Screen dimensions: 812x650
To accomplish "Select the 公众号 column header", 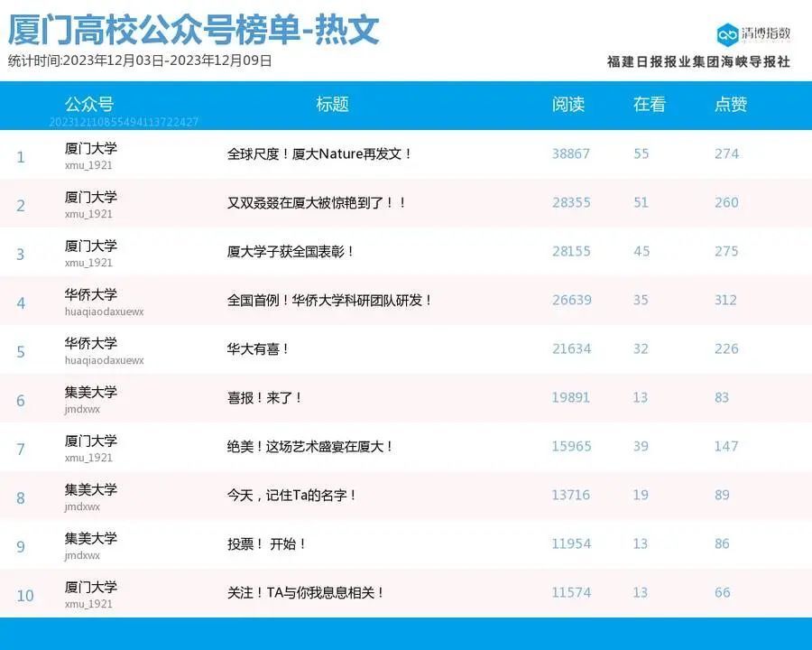I will pos(90,105).
